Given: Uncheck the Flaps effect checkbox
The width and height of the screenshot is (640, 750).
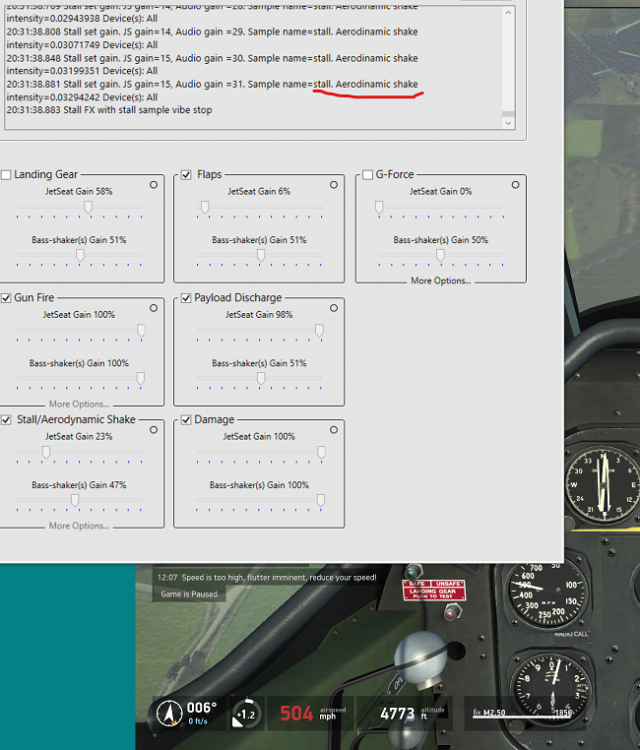Looking at the screenshot, I should point(186,175).
